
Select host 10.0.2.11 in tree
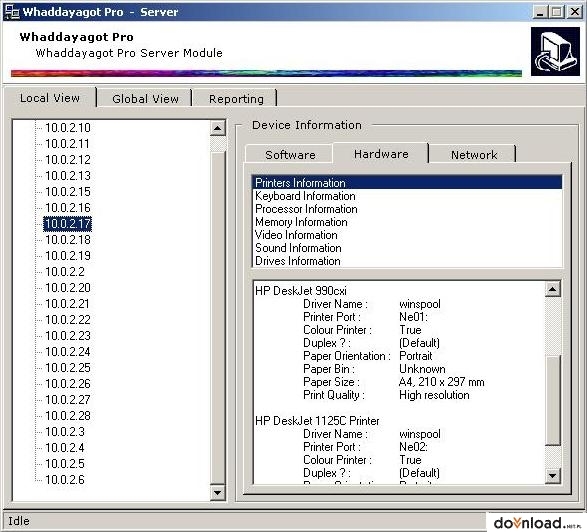click(67, 144)
